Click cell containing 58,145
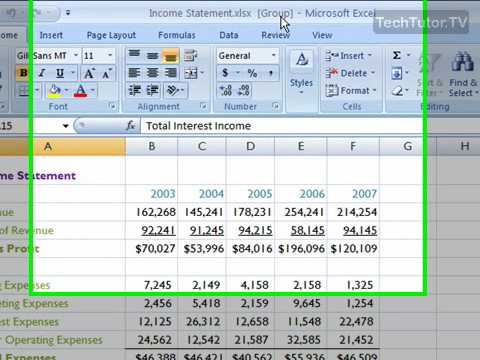Screen dimensions: 480x360 click(301, 230)
